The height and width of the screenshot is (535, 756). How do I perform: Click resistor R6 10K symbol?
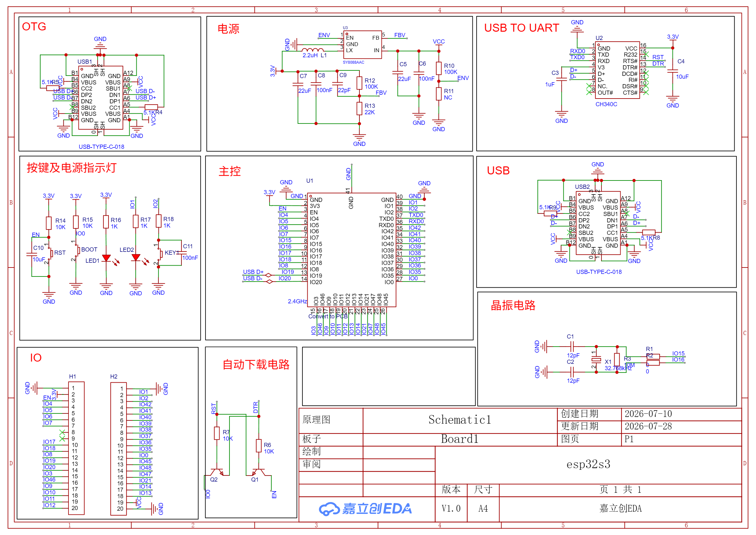(259, 446)
